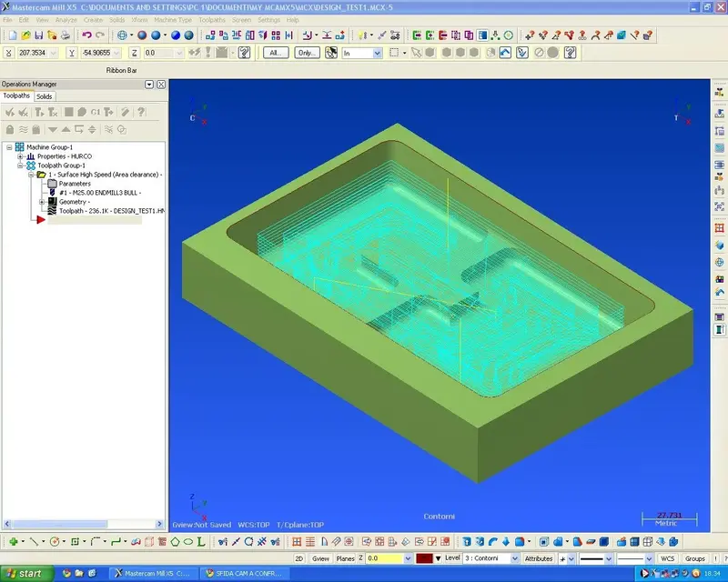Save the file with the floppy icon
Screen dimensions: 728x582
(38, 35)
